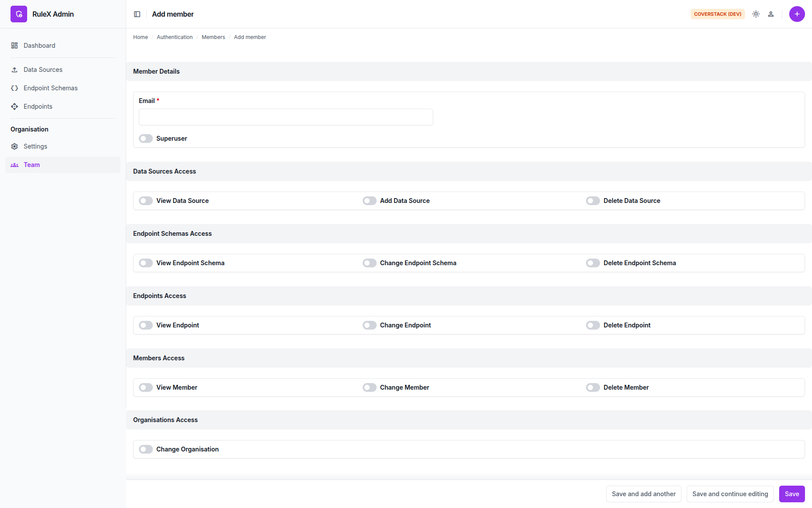Focus the Email input field

pyautogui.click(x=286, y=117)
